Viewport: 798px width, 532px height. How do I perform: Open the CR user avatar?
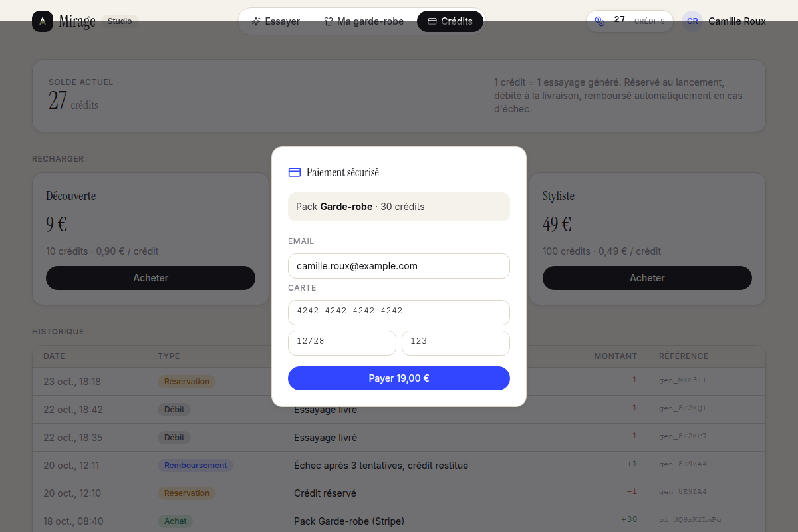tap(692, 21)
